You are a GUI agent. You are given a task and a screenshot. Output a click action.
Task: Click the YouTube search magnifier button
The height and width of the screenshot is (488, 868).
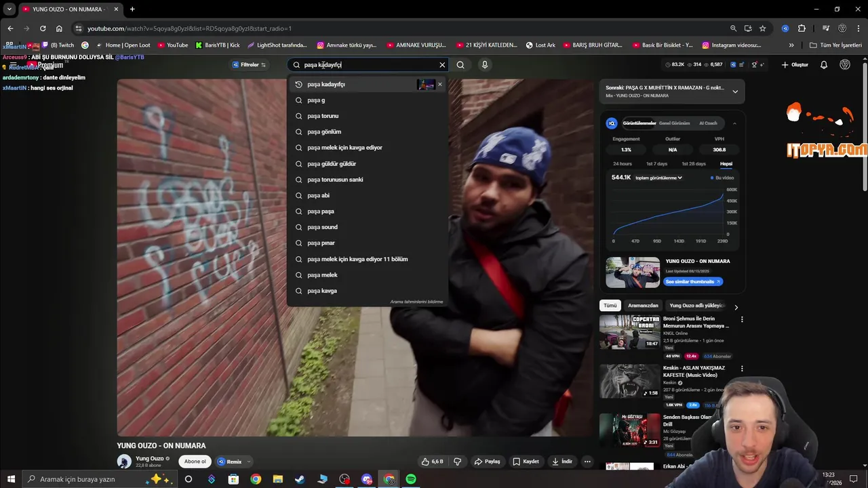click(460, 65)
